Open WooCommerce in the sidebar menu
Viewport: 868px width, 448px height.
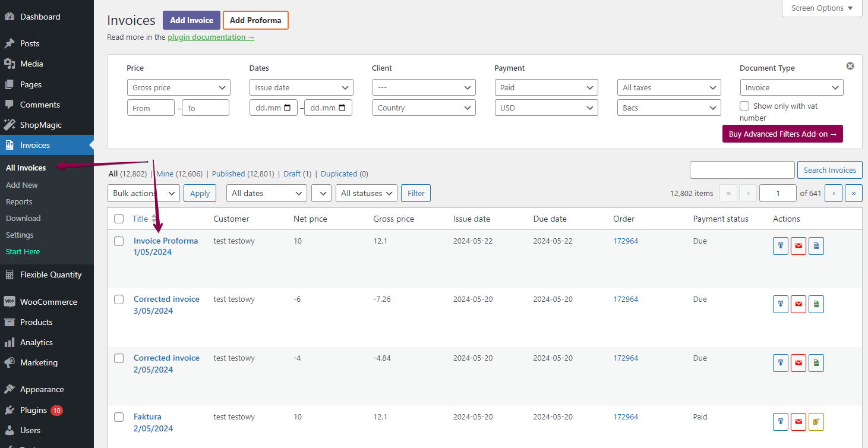click(48, 302)
